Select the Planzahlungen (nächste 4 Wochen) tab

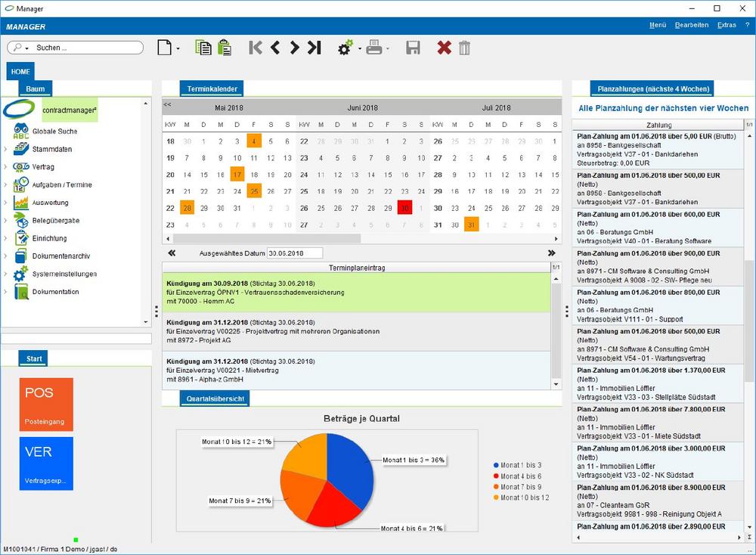coord(653,88)
